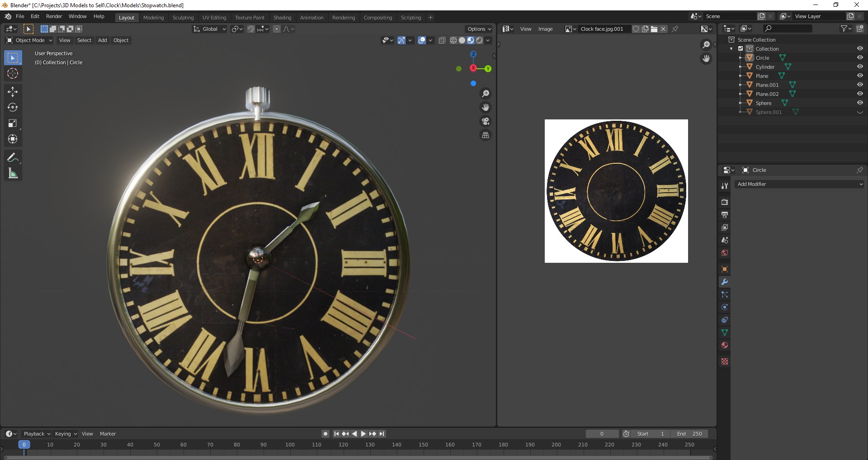Activate the Transform tool
Viewport: 868px width, 460px height.
click(x=13, y=139)
